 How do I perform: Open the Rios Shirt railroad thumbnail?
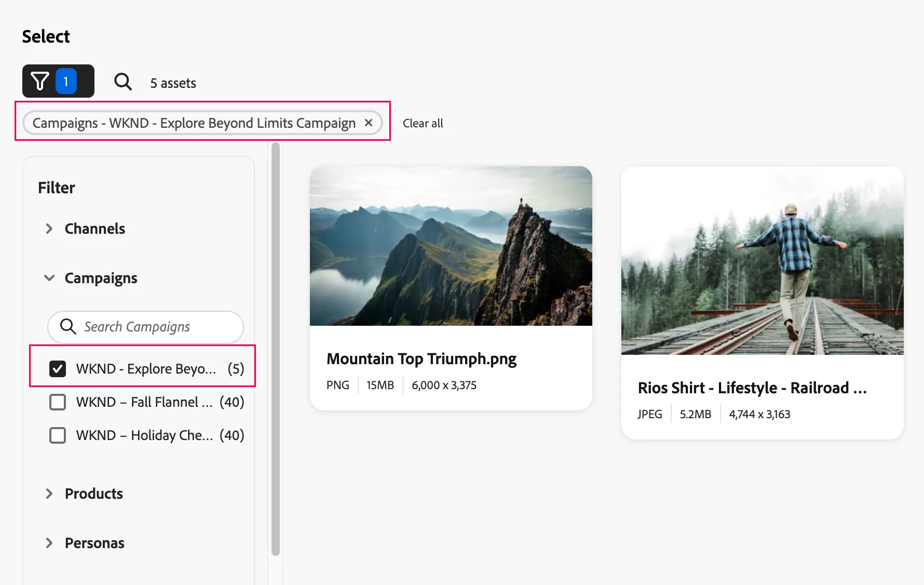click(763, 260)
